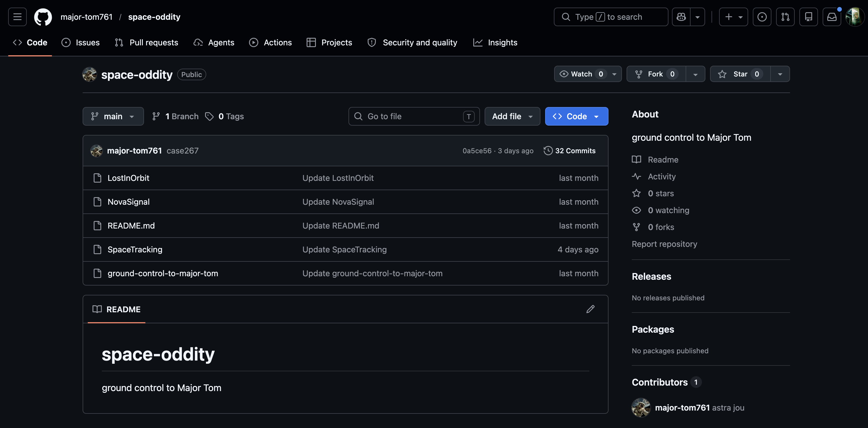Open commit hash 0a5ce56
Image resolution: width=868 pixels, height=428 pixels.
[x=477, y=151]
